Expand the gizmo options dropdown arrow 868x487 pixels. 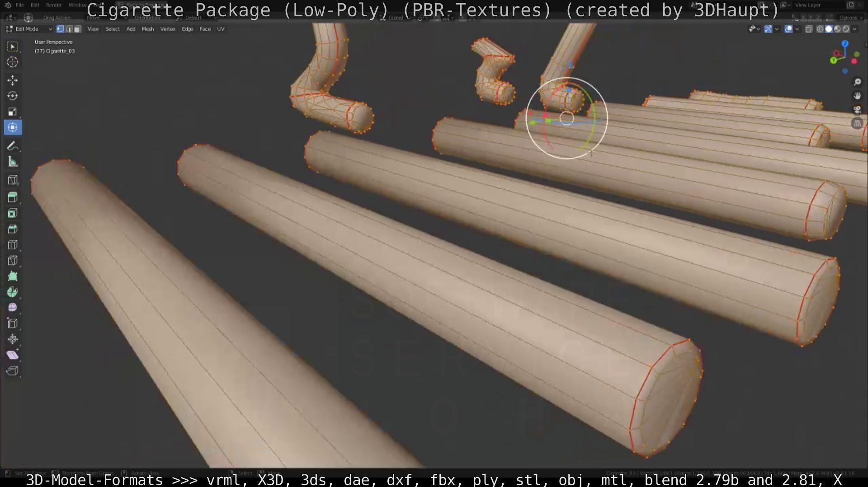777,29
